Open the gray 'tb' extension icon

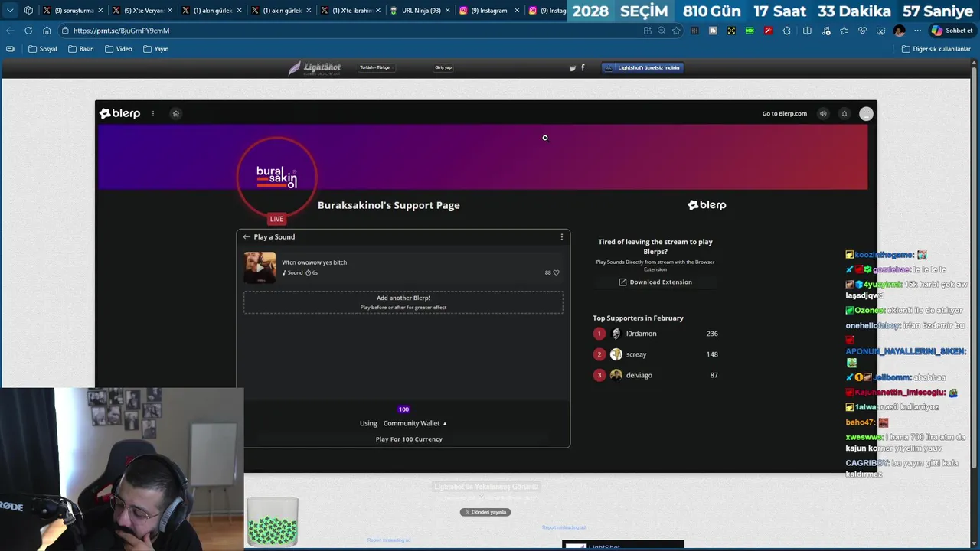pyautogui.click(x=713, y=31)
